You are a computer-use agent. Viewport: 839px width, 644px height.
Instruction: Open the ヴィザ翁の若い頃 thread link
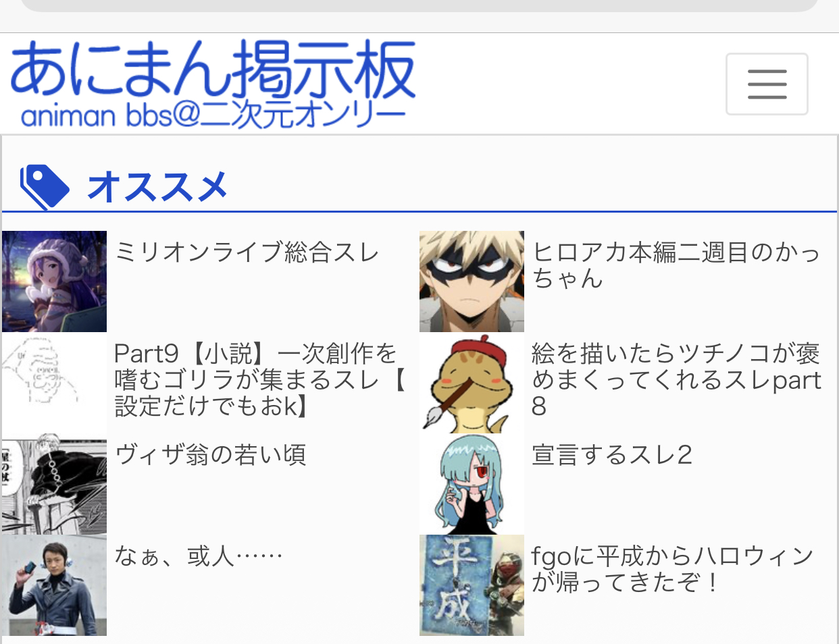(211, 454)
